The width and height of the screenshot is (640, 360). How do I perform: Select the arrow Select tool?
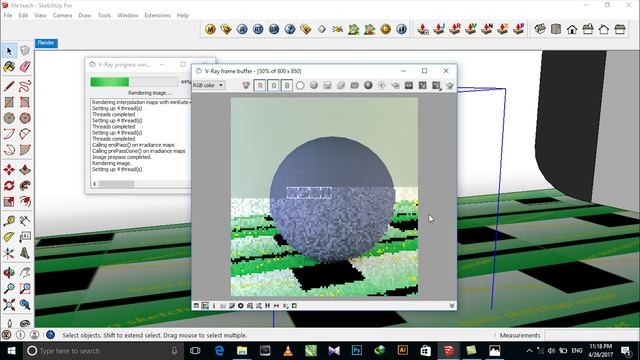point(9,51)
